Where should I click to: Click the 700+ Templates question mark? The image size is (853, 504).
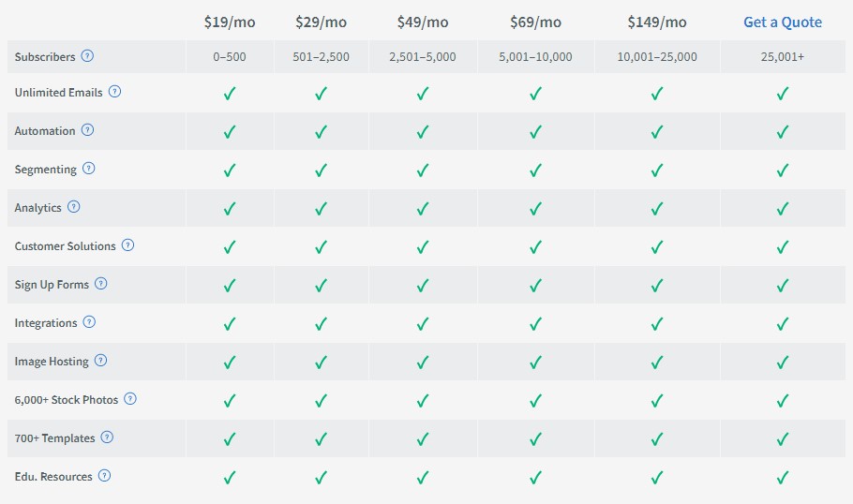point(107,437)
